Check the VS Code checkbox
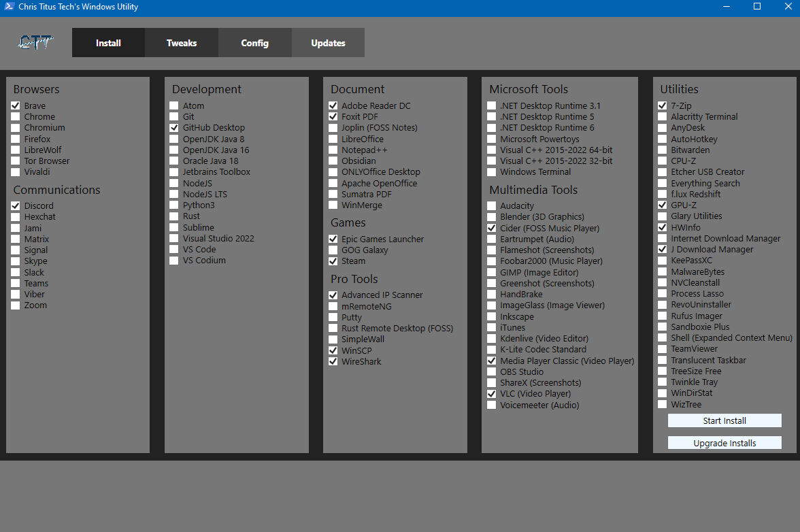 [x=174, y=250]
